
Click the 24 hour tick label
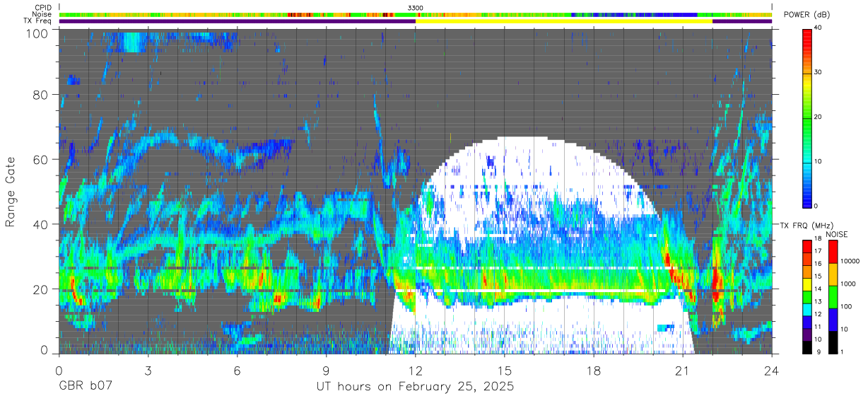tap(772, 371)
